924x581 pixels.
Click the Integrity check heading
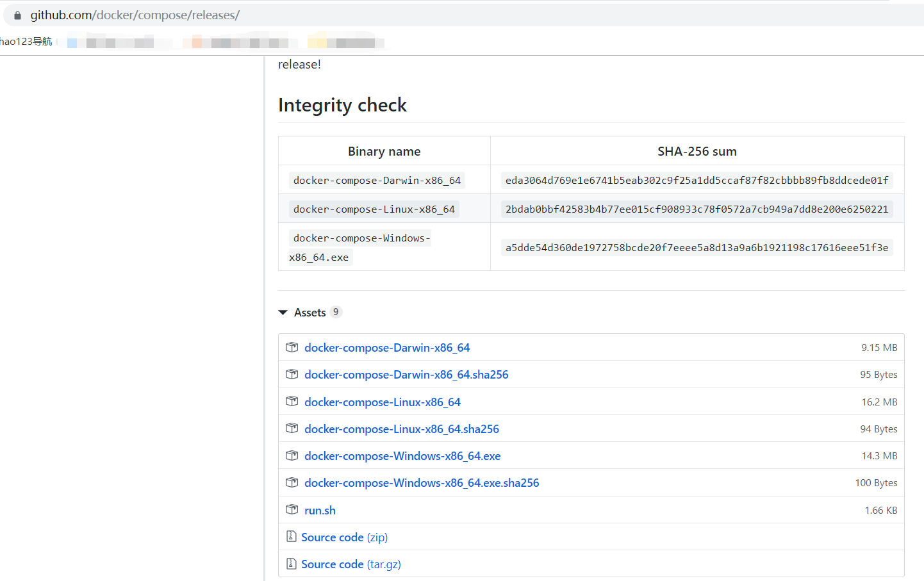coord(342,105)
